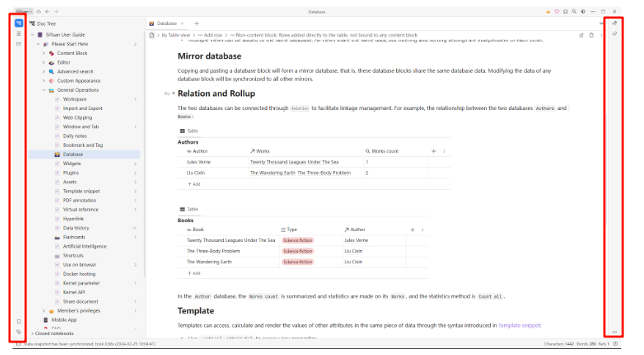Viewport: 644px width, 355px height.
Task: Click the editor vertical scrollbar
Action: click(605, 169)
